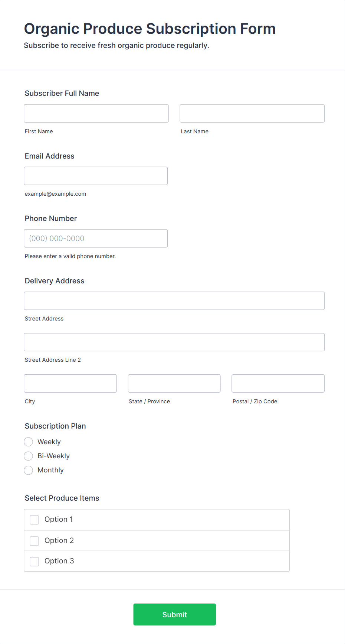Image resolution: width=345 pixels, height=644 pixels.
Task: Click the Delivery Address section heading
Action: pyautogui.click(x=54, y=281)
